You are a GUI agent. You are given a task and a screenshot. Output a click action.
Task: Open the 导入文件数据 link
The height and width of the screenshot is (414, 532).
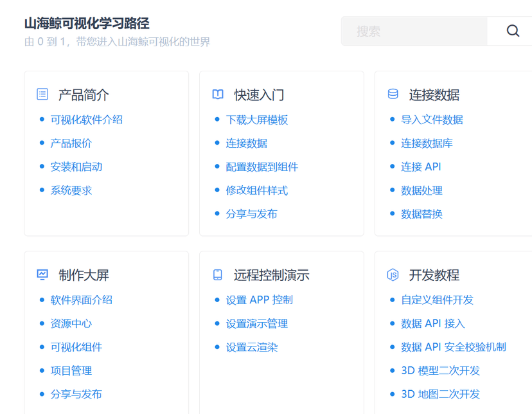pyautogui.click(x=432, y=120)
